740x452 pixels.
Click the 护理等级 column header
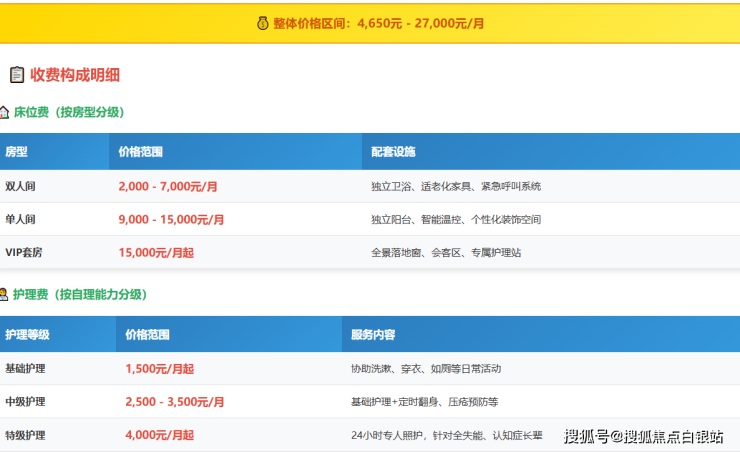[x=27, y=335]
